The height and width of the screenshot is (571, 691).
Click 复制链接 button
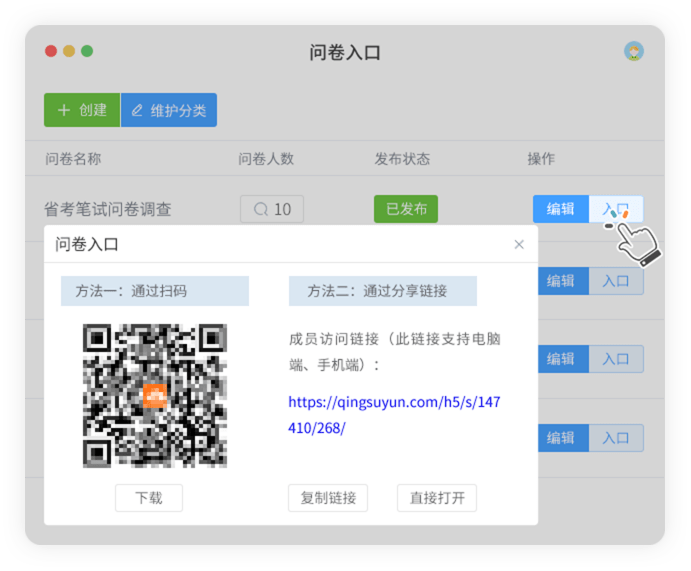click(x=328, y=498)
